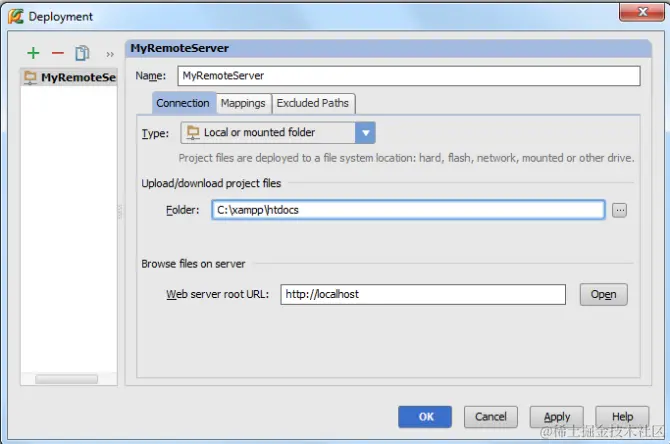
Task: Click the Folder path input field
Action: pos(408,210)
